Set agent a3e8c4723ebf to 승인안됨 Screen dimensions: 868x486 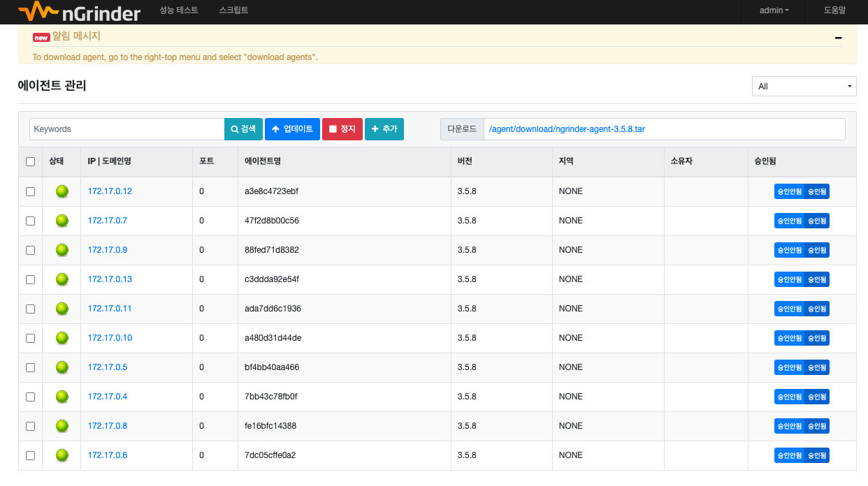[790, 191]
